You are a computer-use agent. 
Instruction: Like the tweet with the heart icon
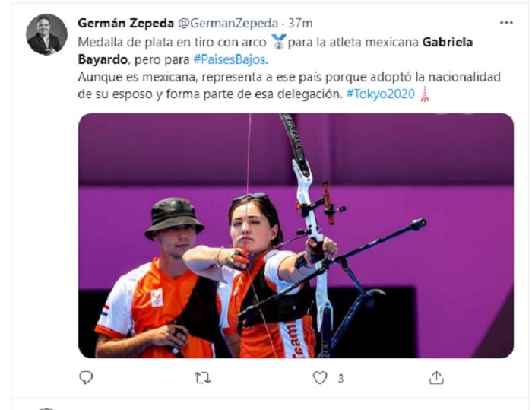320,378
